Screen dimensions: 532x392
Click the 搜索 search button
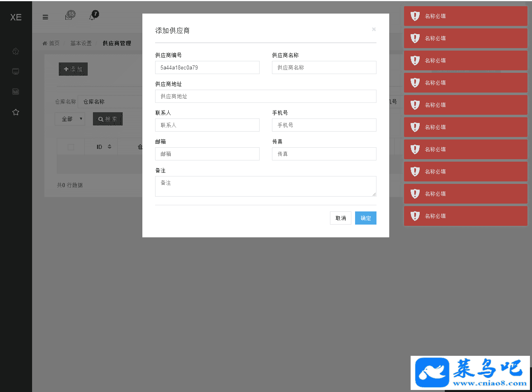click(x=107, y=119)
